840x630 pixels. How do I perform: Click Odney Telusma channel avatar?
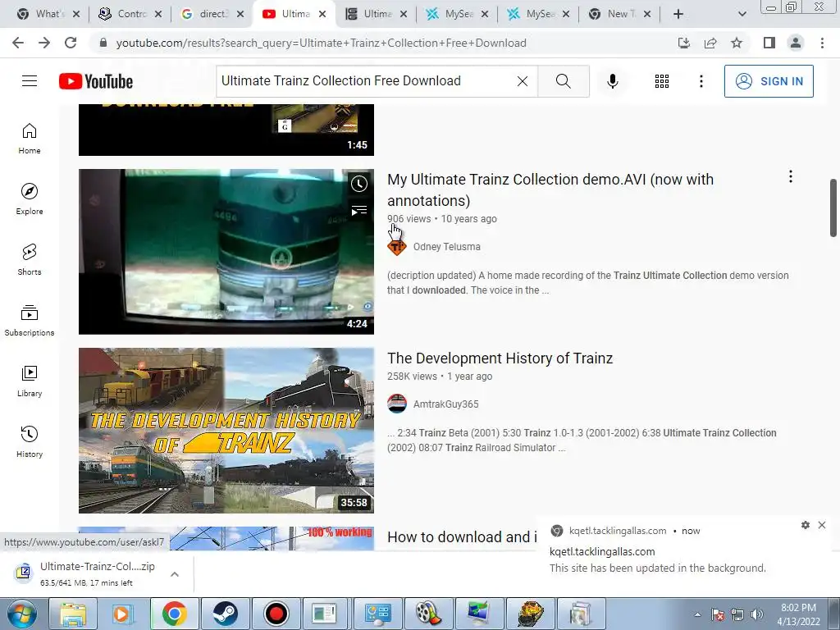(x=397, y=247)
